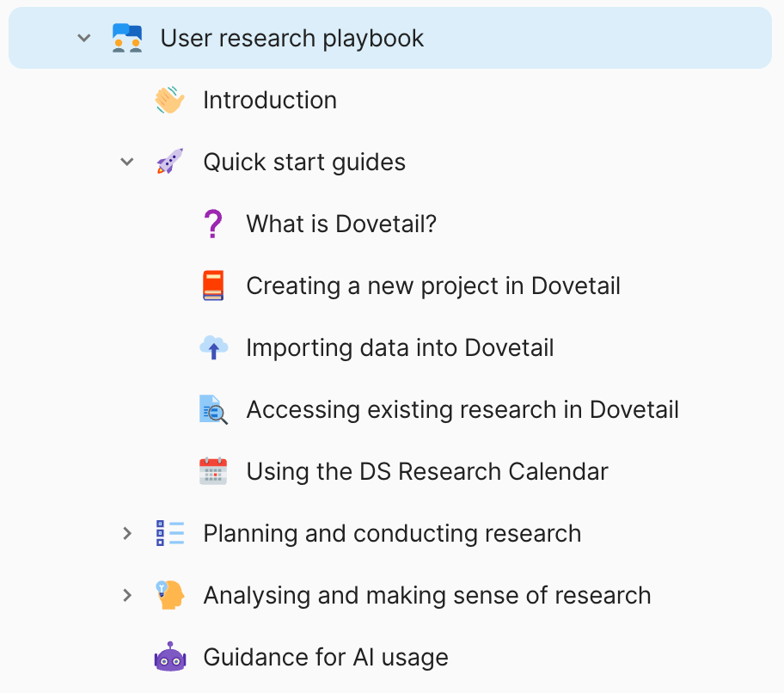Viewport: 784px width, 693px height.
Task: Click the document magnifier search icon
Action: [x=213, y=410]
